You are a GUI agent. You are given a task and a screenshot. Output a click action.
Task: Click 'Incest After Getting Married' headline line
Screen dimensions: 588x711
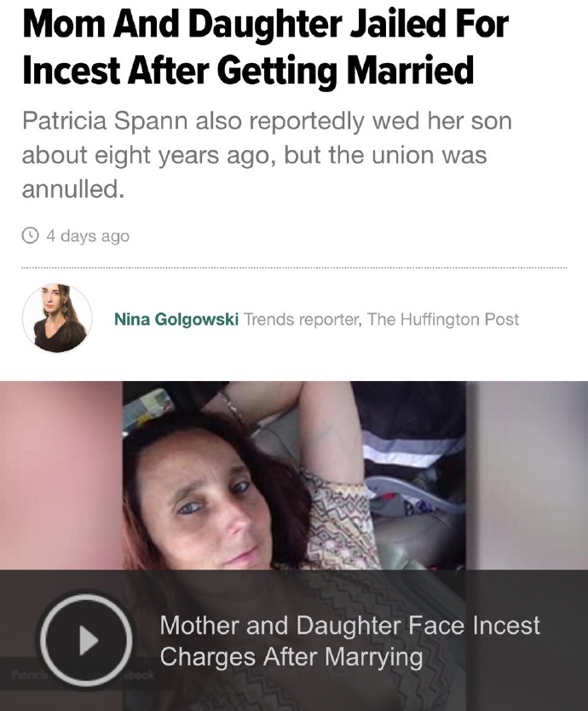pos(248,69)
